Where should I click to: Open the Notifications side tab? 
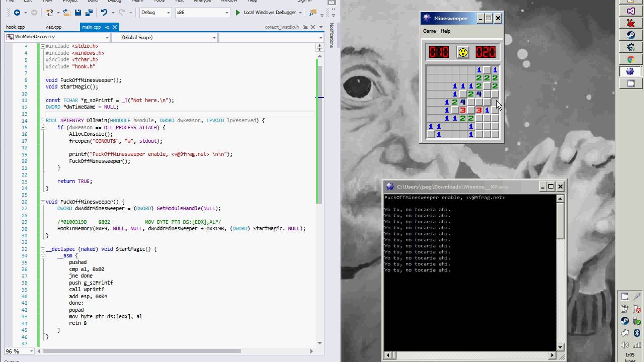tap(332, 35)
